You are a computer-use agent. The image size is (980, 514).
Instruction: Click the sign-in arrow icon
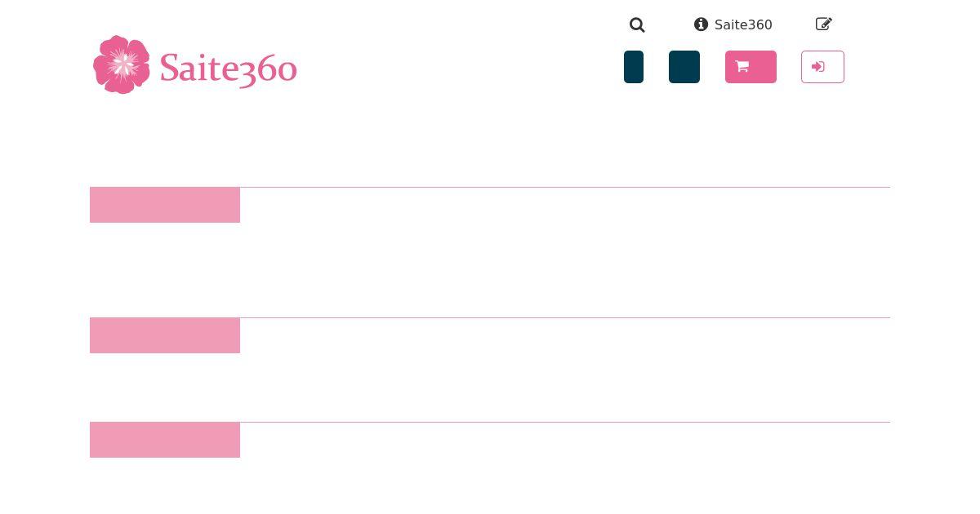[x=817, y=67]
